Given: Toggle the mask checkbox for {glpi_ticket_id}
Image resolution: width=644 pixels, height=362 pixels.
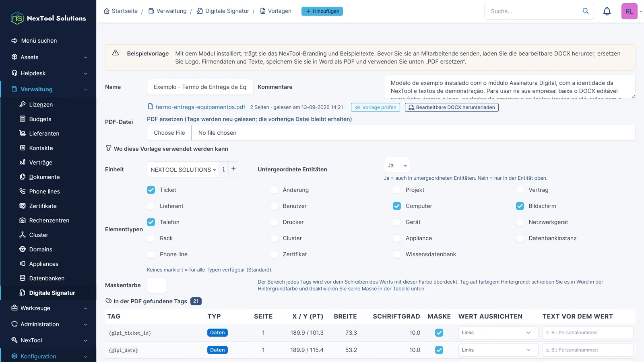Looking at the screenshot, I should click(439, 333).
